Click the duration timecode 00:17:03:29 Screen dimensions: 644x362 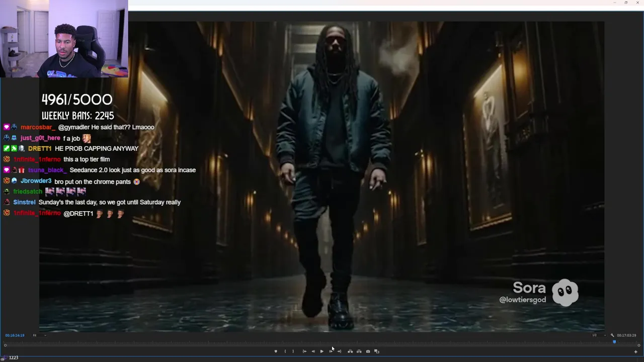click(626, 335)
